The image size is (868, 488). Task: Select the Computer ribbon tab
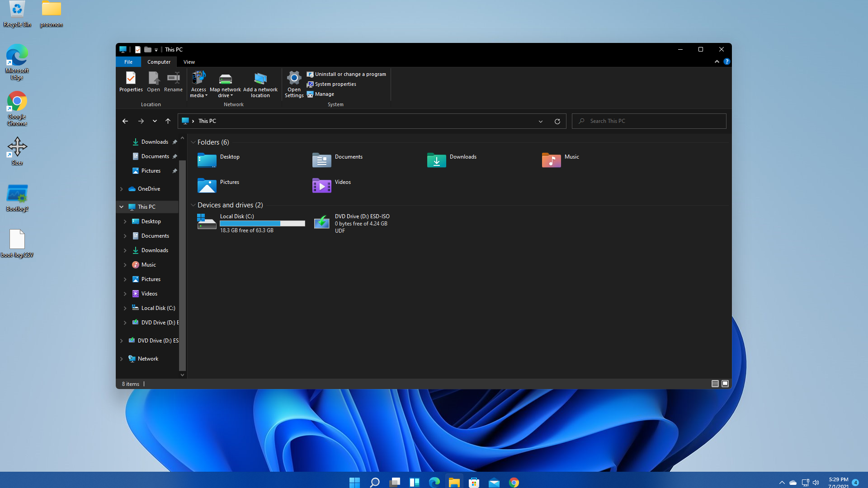click(x=159, y=62)
